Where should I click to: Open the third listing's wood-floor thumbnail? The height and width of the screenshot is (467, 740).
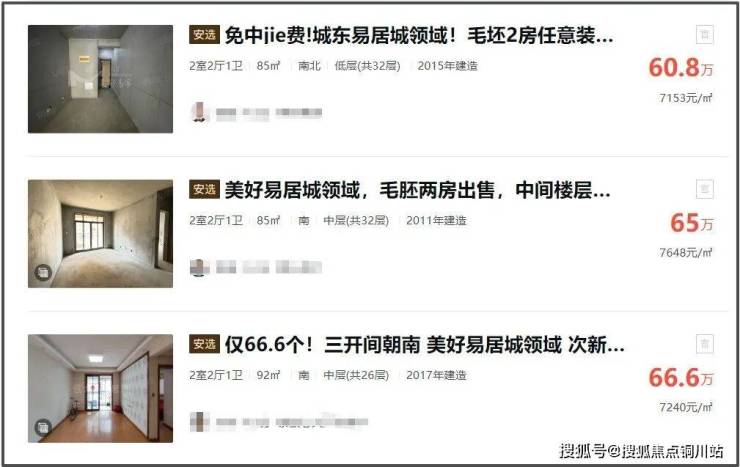pos(101,388)
